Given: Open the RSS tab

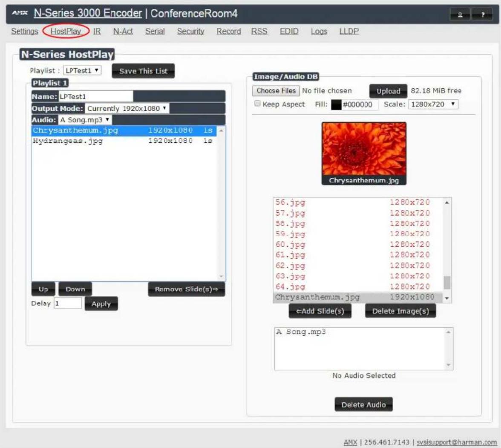Looking at the screenshot, I should 259,32.
